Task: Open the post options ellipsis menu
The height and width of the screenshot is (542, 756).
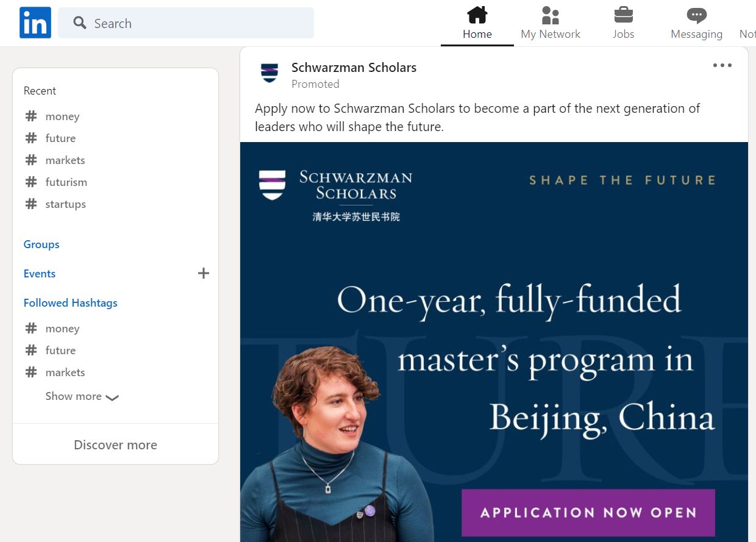Action: (x=722, y=65)
